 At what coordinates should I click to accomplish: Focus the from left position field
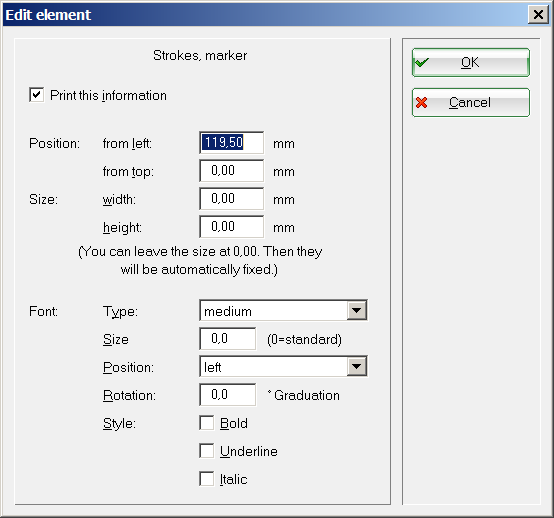coord(231,143)
